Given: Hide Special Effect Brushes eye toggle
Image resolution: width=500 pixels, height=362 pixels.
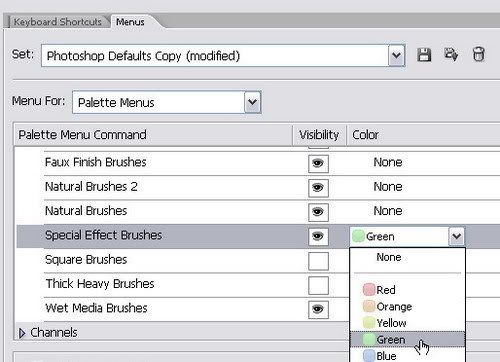Looking at the screenshot, I should (318, 236).
